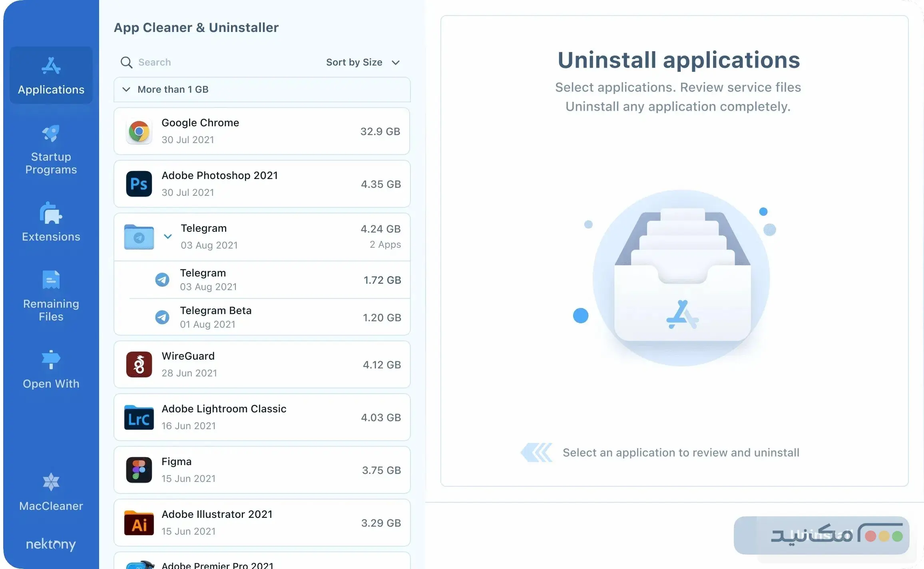The image size is (924, 569).
Task: Click the WireGuard app icon
Action: [139, 364]
